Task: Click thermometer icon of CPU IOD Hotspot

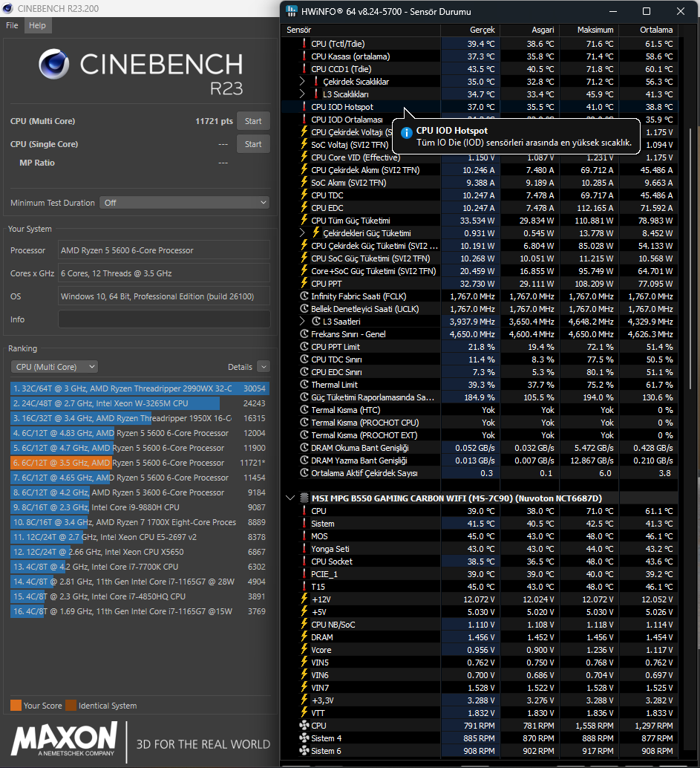Action: click(304, 107)
